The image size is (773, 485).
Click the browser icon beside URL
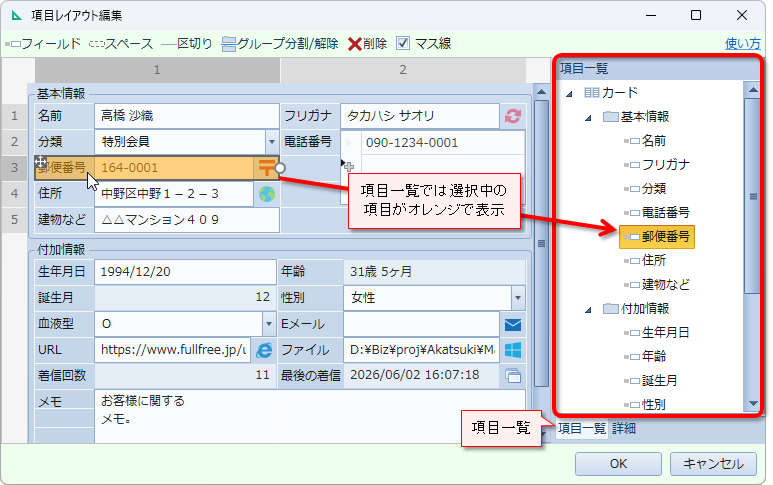click(264, 350)
